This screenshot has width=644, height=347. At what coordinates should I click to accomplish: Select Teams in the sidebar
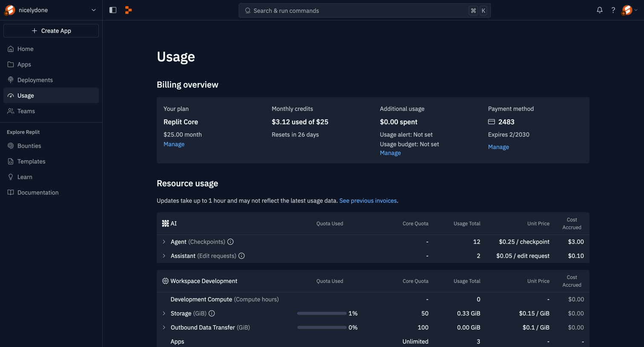tap(51, 111)
